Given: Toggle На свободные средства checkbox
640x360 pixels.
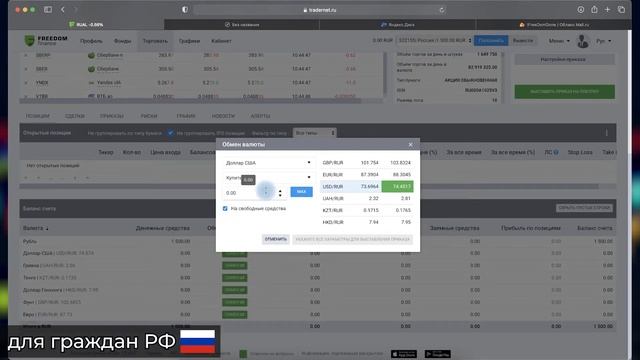Looking at the screenshot, I should pyautogui.click(x=225, y=209).
